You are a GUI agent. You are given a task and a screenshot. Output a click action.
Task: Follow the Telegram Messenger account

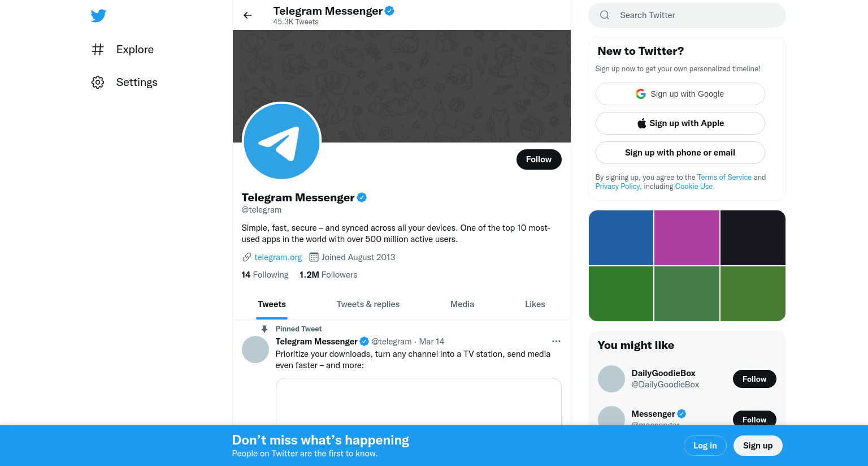tap(539, 159)
